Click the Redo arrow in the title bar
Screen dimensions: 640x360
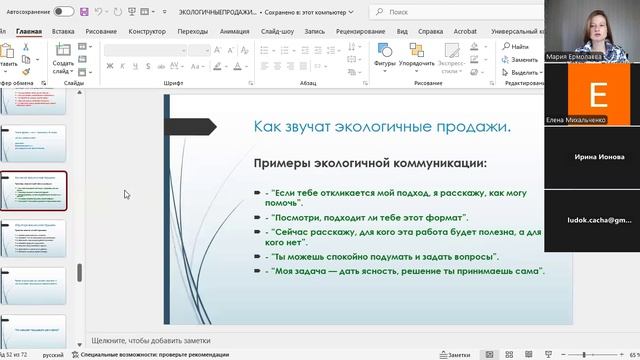tap(118, 11)
